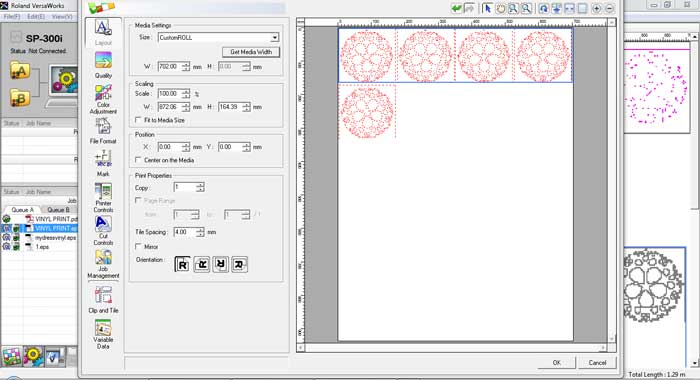The width and height of the screenshot is (700, 380).
Task: Click the colorful checkered icon at bottom left
Action: (12, 357)
